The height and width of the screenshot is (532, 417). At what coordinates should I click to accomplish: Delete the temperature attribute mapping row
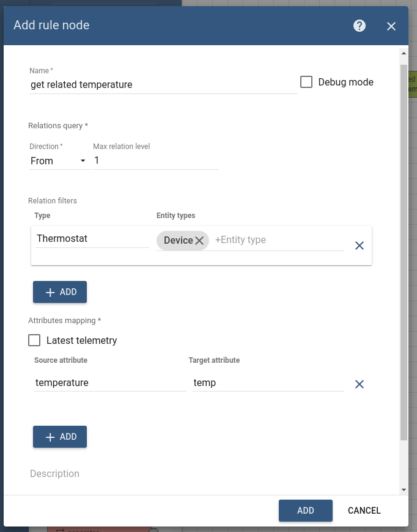[x=360, y=384]
